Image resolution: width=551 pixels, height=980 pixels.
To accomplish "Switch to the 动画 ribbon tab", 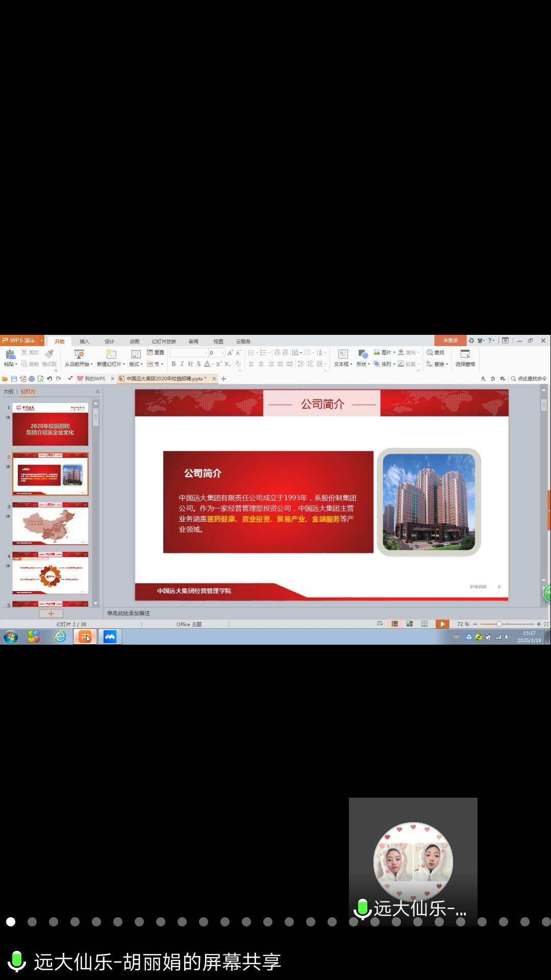I will (x=134, y=341).
